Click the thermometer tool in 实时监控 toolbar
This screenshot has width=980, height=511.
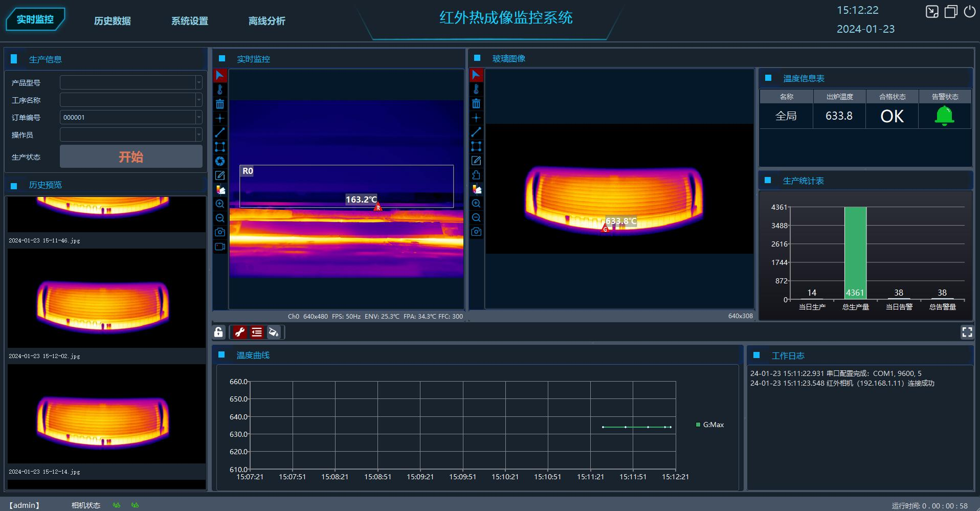[220, 90]
